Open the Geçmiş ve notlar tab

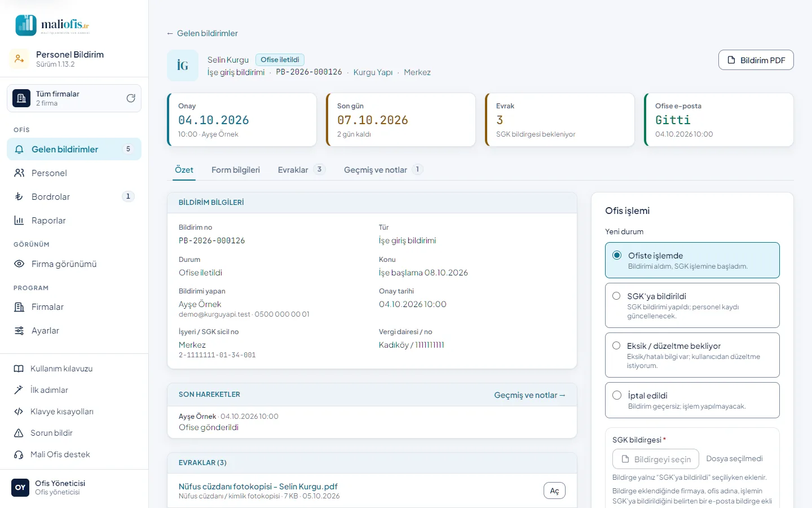click(383, 170)
